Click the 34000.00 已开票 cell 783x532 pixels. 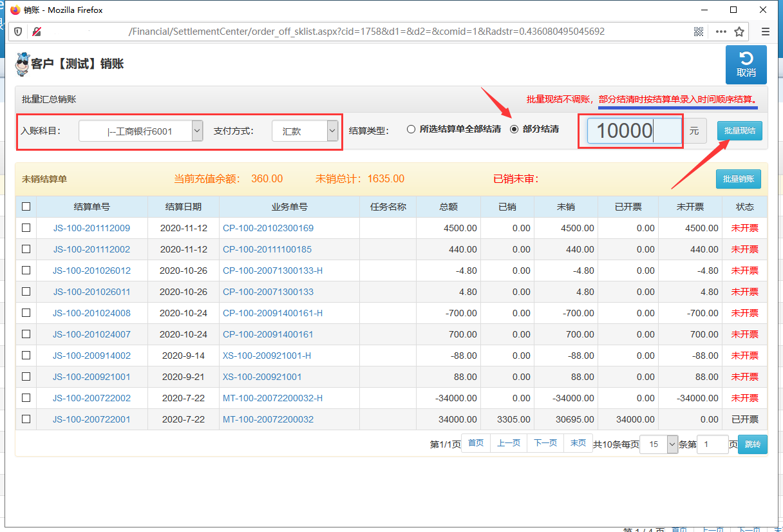628,419
